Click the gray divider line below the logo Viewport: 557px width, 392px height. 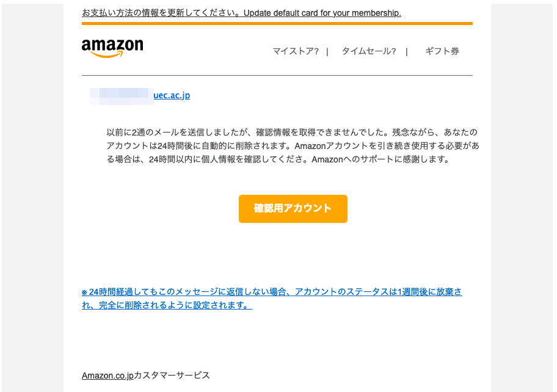277,75
